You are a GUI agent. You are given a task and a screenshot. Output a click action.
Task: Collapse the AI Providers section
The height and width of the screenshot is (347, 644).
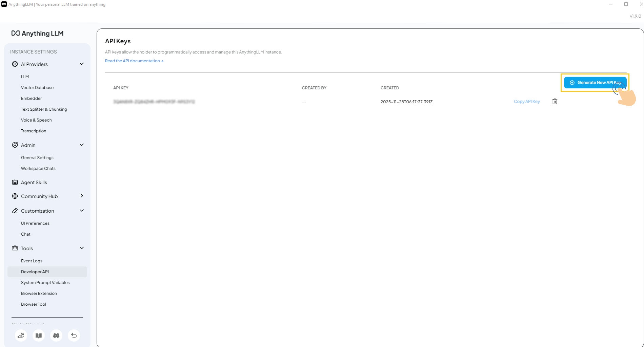click(81, 64)
